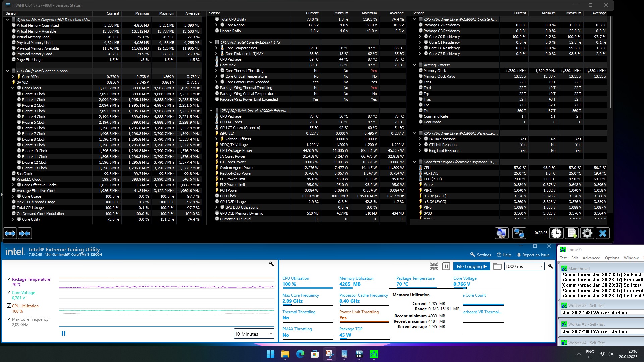Viewport: 644px width, 362px height.
Task: Collapse System Micro Computer sensor group
Action: tap(7, 20)
